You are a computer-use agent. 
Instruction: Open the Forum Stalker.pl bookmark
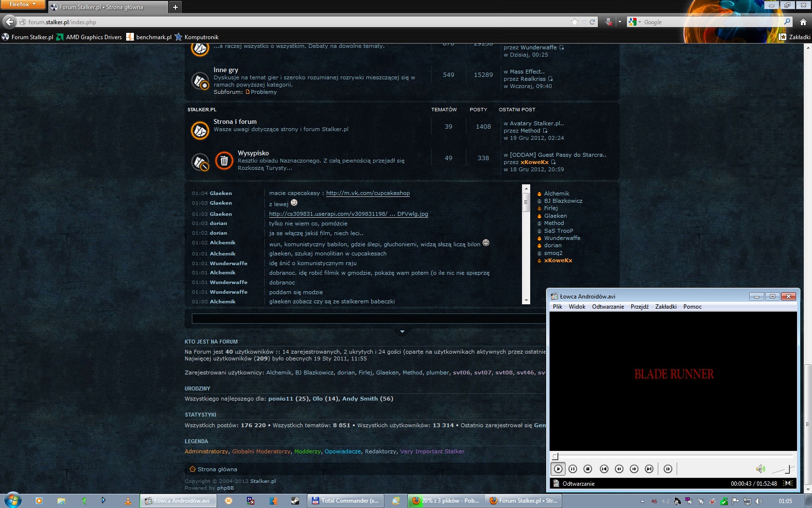tap(28, 37)
